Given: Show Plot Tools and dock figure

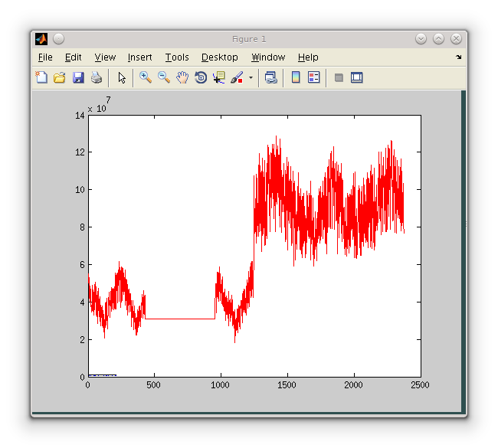Looking at the screenshot, I should [x=356, y=77].
